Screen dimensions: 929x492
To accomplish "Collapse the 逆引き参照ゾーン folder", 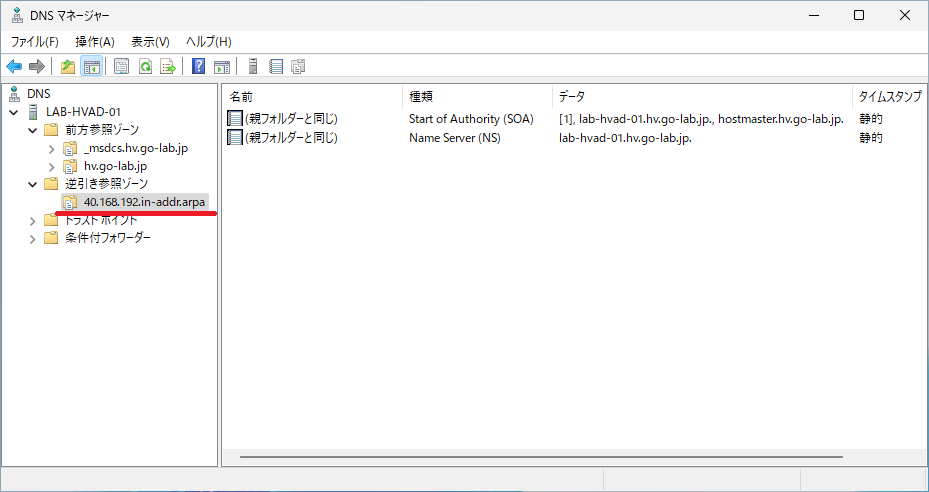I will [x=33, y=184].
